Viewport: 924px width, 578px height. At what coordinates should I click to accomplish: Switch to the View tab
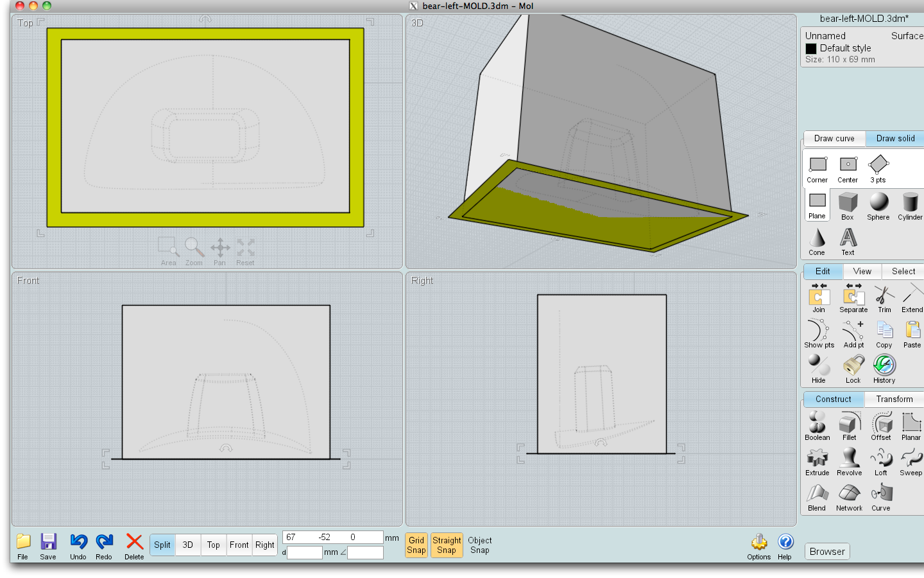click(x=862, y=272)
